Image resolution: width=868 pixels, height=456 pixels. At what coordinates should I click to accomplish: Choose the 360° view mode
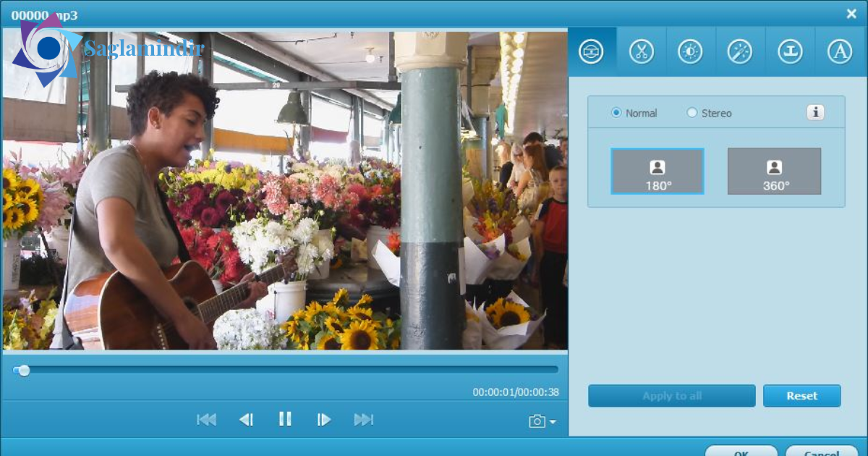point(774,172)
